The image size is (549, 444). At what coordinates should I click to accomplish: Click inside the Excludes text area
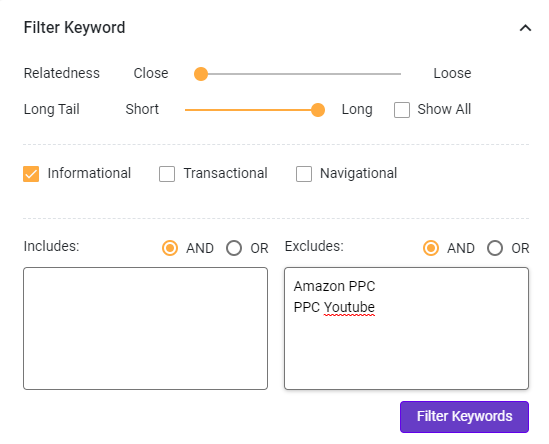pyautogui.click(x=406, y=328)
